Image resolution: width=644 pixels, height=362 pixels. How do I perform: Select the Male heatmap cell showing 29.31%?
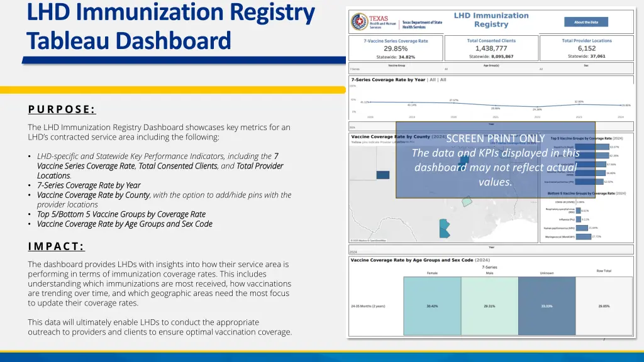point(489,306)
